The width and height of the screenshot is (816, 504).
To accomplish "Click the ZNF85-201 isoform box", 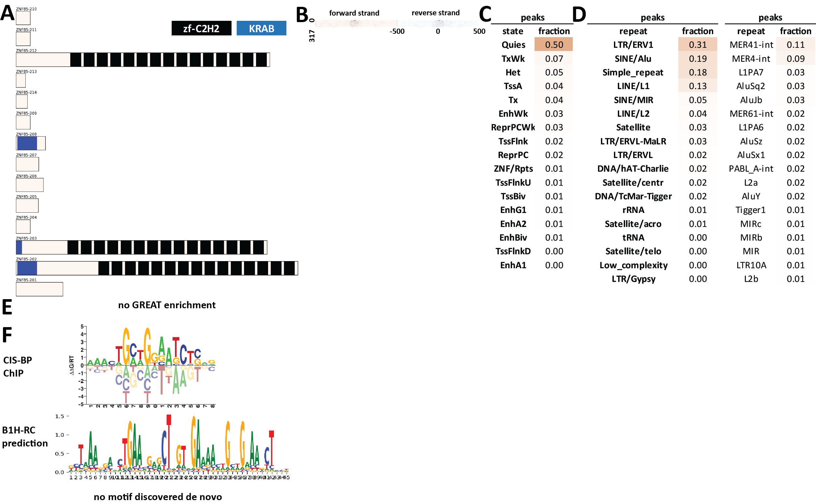I will point(39,289).
